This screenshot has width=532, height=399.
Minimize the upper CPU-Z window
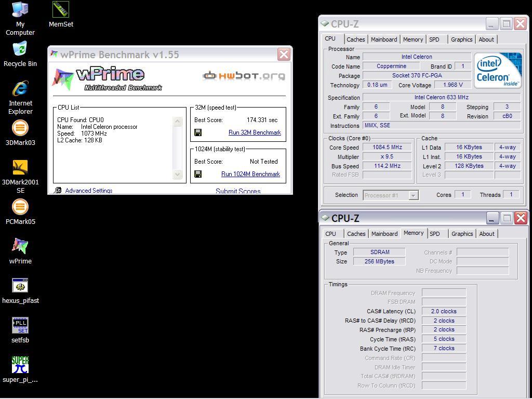click(x=491, y=24)
